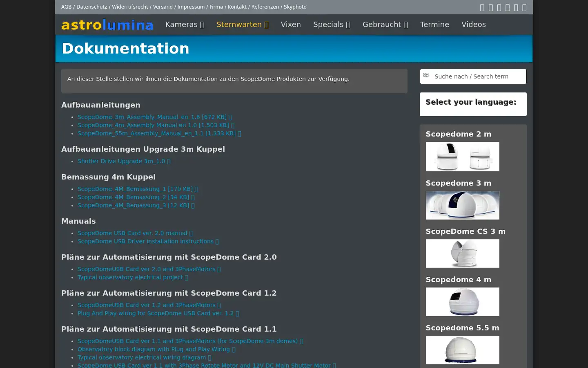Click icon after ScopeDome_4M_Bemassung_1 [170 KB]
Image resolution: width=588 pixels, height=368 pixels.
click(196, 189)
